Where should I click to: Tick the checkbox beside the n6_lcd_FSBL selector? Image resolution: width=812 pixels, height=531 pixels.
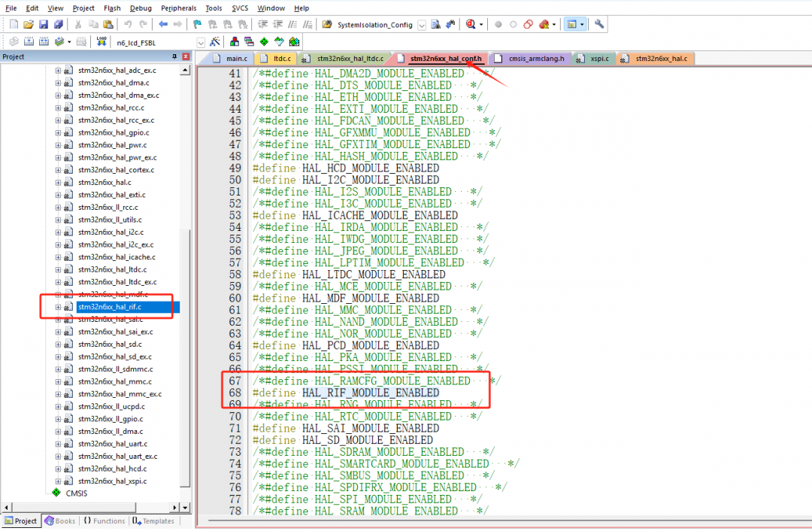pos(199,42)
